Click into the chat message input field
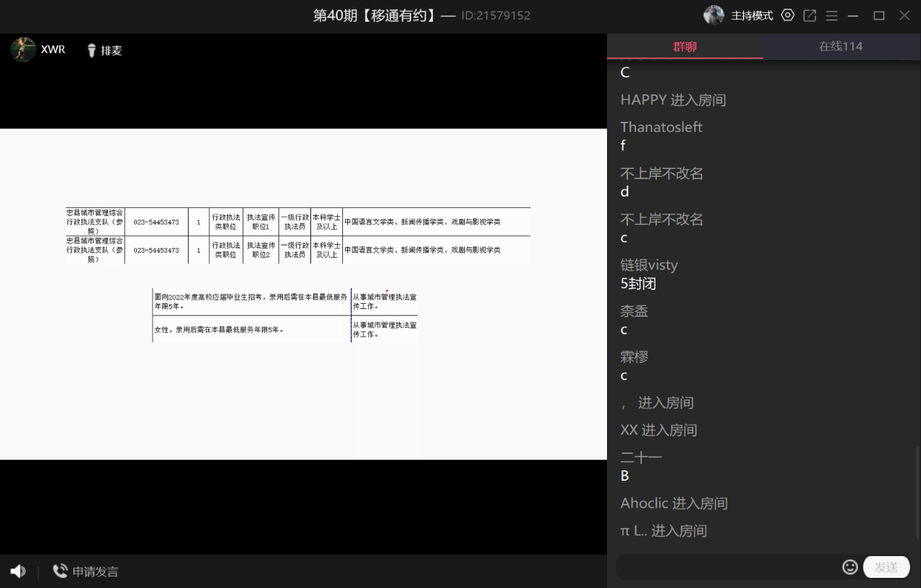This screenshot has width=921, height=588. 725,567
